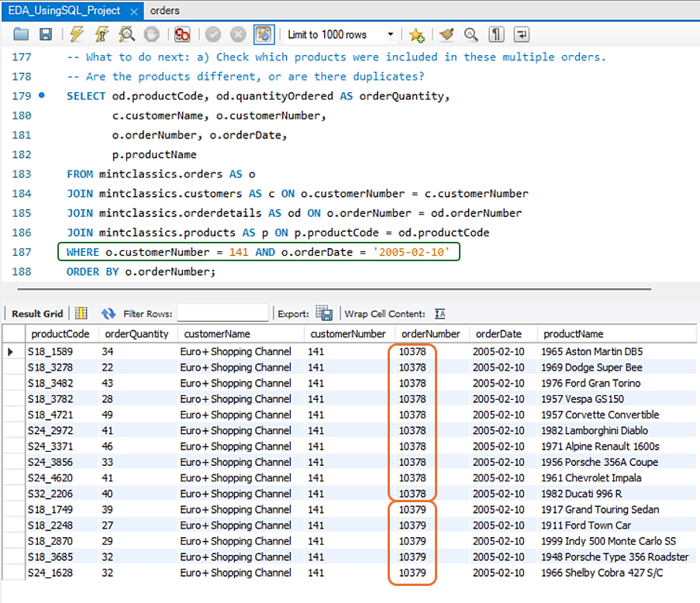Select cell S18_3278
The height and width of the screenshot is (603, 700).
(x=62, y=367)
